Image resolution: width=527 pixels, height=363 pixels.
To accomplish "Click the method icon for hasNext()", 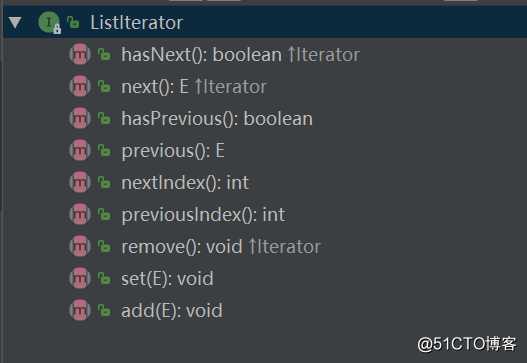I will click(80, 54).
